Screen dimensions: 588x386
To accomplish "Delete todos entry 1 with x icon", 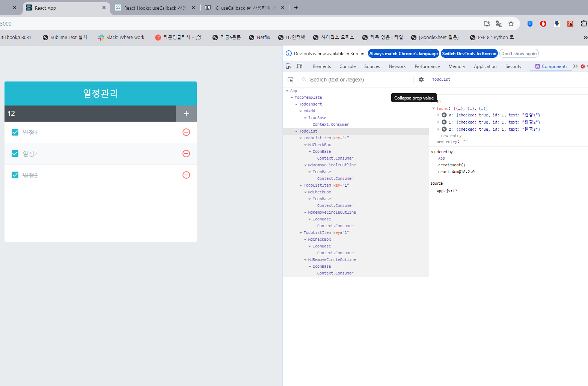I will point(444,122).
